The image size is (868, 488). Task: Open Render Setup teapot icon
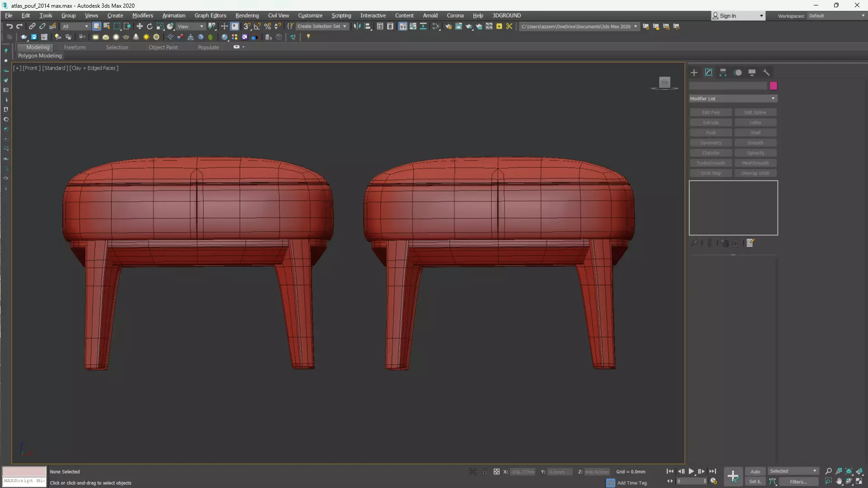click(448, 26)
